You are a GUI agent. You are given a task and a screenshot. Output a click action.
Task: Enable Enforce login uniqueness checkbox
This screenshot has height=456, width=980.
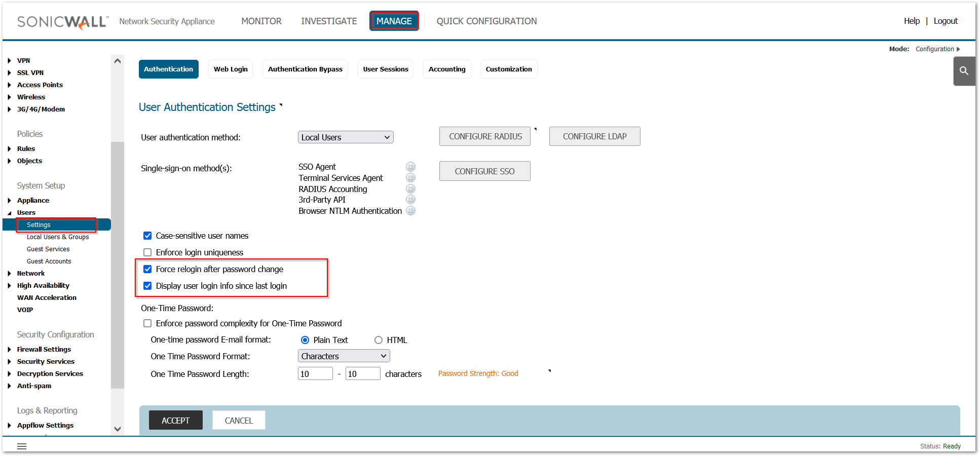click(x=147, y=252)
